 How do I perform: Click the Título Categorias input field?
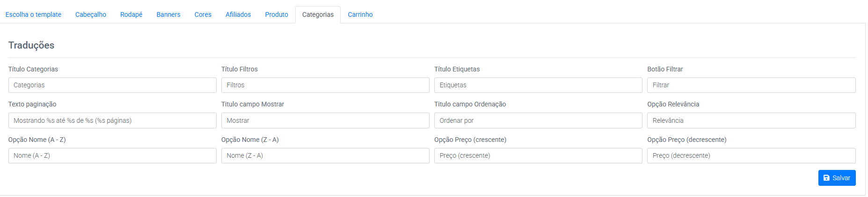(x=112, y=85)
